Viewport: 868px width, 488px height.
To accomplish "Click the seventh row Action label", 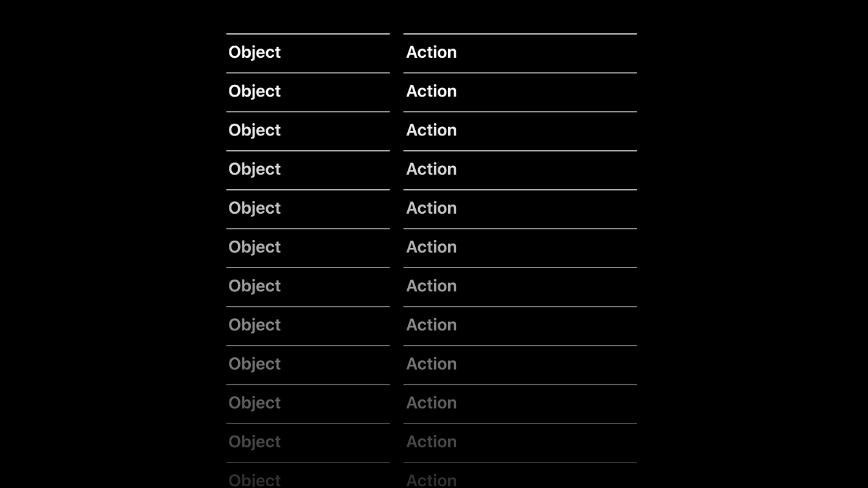I will pyautogui.click(x=431, y=286).
